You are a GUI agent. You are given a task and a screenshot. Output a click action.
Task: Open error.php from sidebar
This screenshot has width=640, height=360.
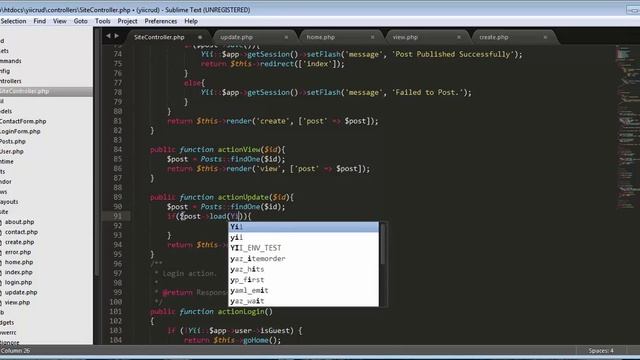point(18,252)
